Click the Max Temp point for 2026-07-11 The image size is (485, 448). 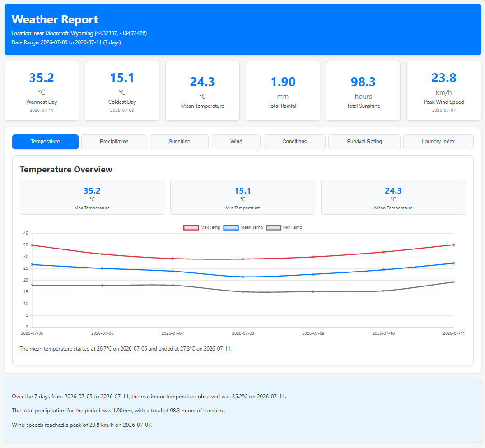454,245
